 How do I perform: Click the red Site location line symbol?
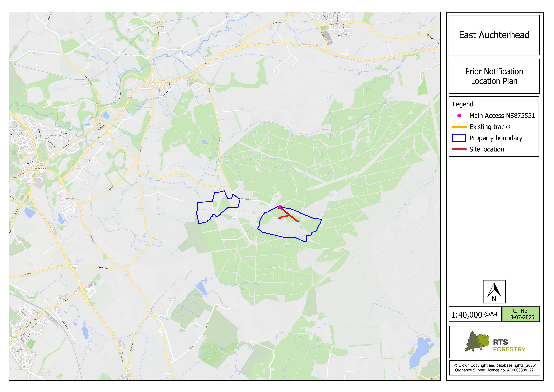[459, 149]
